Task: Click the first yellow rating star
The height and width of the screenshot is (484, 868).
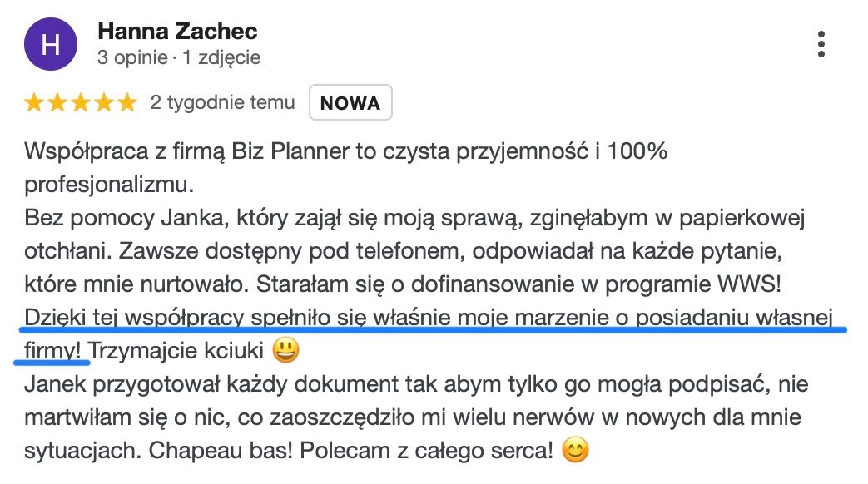Action: click(x=35, y=103)
